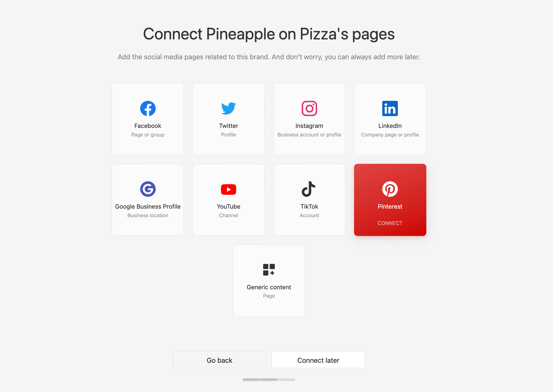
Task: Toggle the Facebook page selection
Action: click(x=147, y=119)
